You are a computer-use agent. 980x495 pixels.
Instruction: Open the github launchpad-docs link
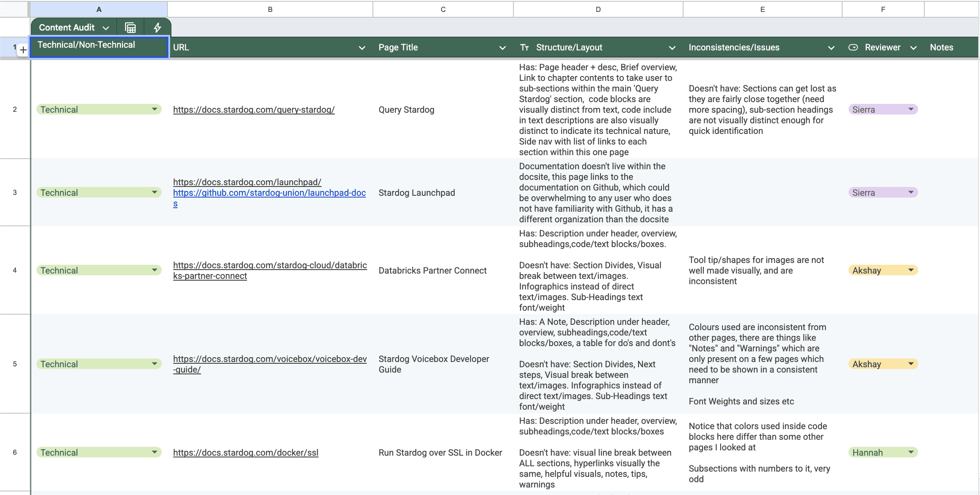(269, 193)
